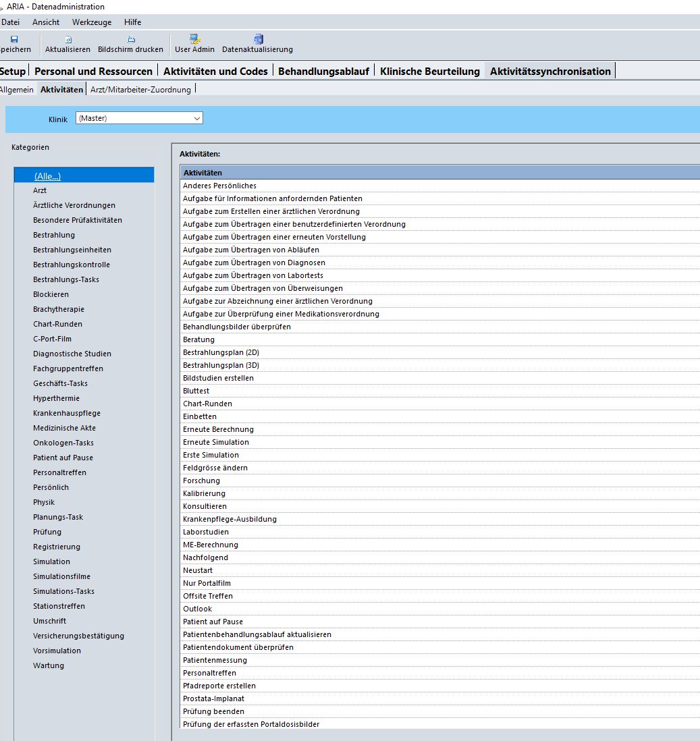Open the Datei menu
Screen dimensions: 700x741
10,22
